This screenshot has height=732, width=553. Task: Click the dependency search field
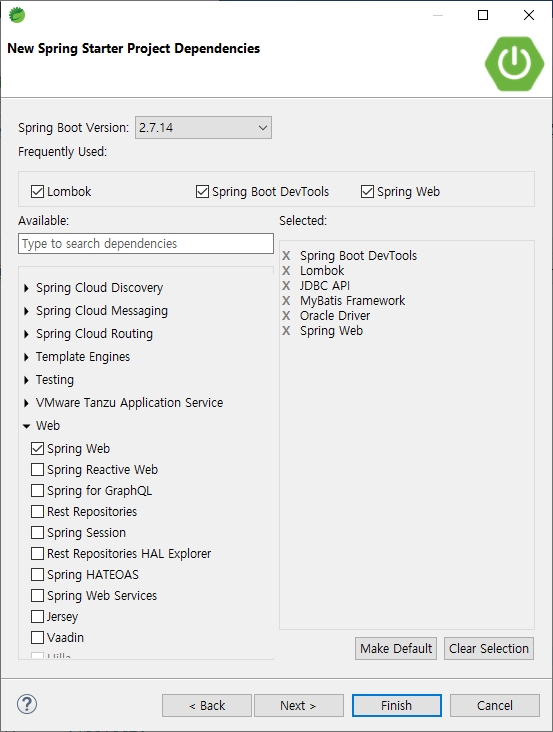click(146, 244)
